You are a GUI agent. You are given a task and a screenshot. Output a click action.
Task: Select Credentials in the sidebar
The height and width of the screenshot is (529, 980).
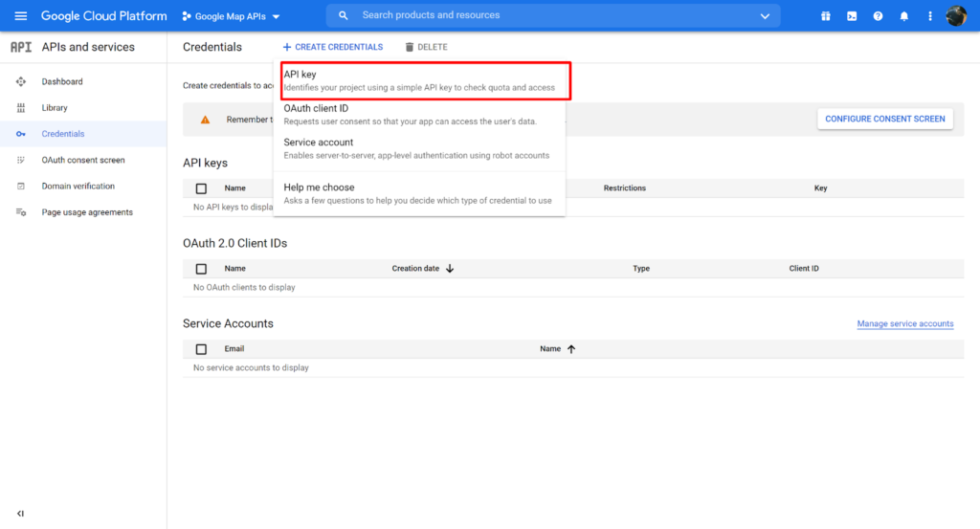(x=83, y=134)
